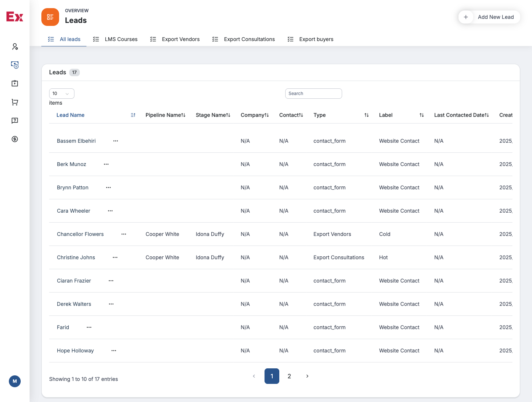
Task: Switch to the LMS Courses tab
Action: click(x=115, y=39)
